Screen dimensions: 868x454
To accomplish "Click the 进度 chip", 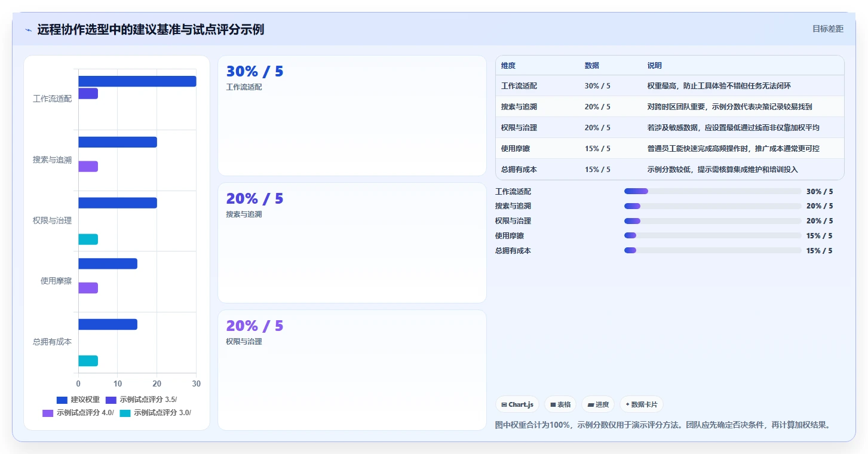I will pyautogui.click(x=598, y=404).
